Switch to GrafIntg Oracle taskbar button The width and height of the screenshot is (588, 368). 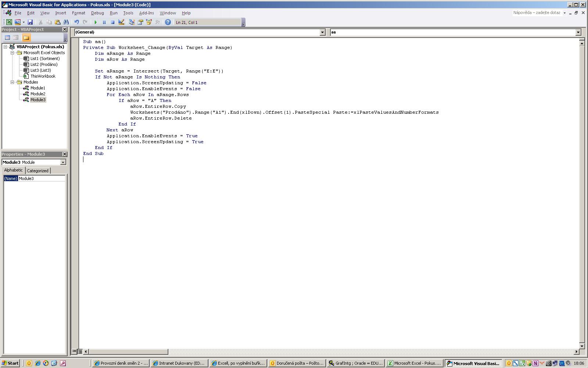[356, 363]
